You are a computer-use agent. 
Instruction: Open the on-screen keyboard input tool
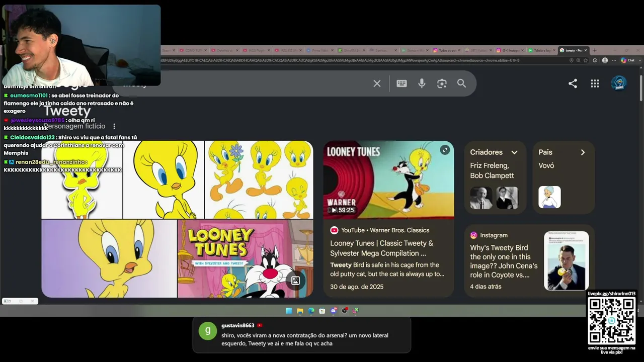(x=401, y=83)
